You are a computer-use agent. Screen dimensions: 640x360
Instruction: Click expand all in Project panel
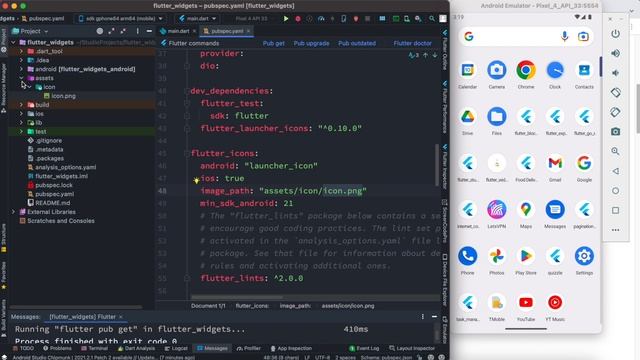111,31
